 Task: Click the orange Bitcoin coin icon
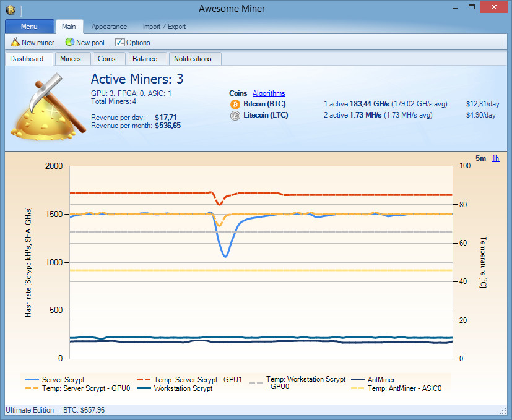pyautogui.click(x=235, y=105)
